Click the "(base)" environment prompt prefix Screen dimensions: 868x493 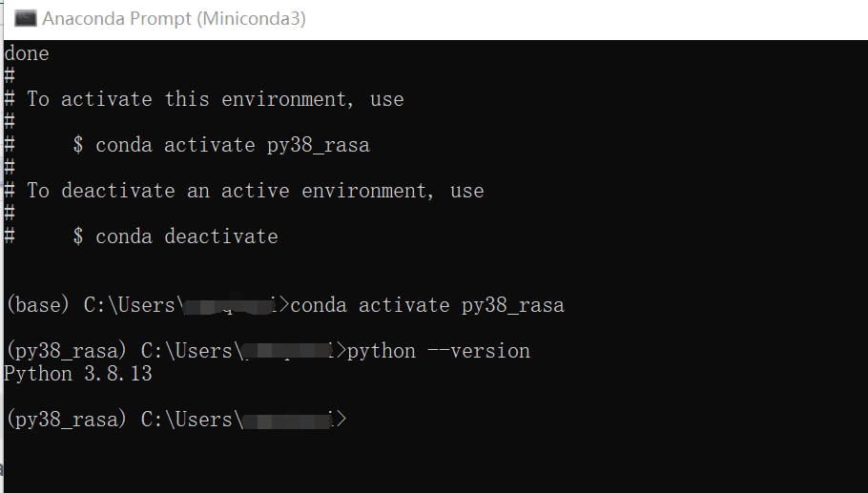[x=39, y=305]
